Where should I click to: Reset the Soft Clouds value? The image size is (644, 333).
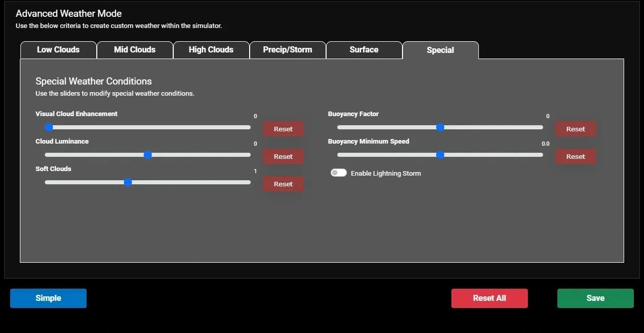[283, 184]
